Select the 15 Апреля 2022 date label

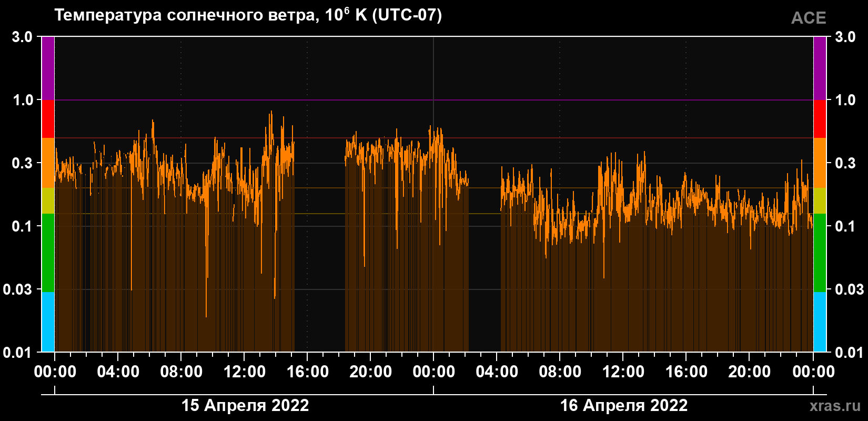click(245, 406)
